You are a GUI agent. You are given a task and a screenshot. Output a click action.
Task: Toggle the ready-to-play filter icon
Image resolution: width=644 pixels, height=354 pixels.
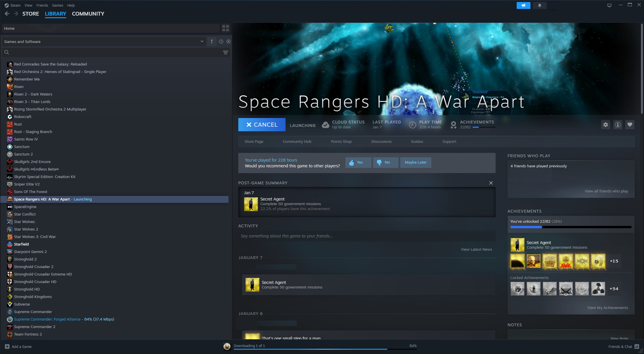[x=228, y=42]
